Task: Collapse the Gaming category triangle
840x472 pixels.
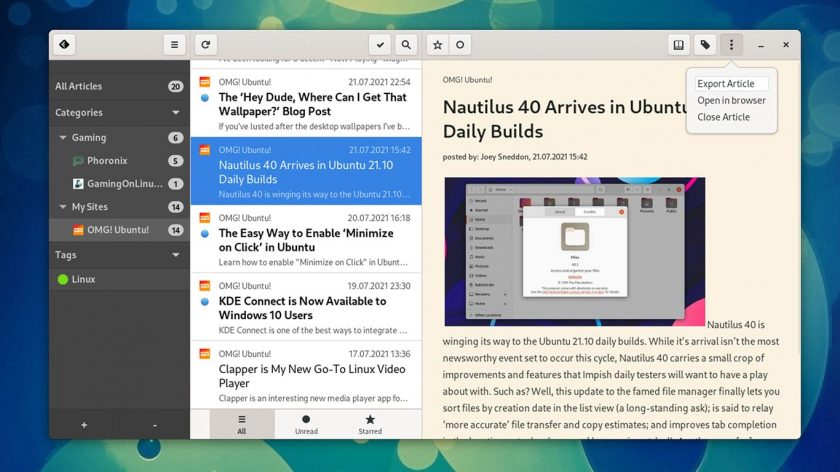Action: tap(63, 138)
